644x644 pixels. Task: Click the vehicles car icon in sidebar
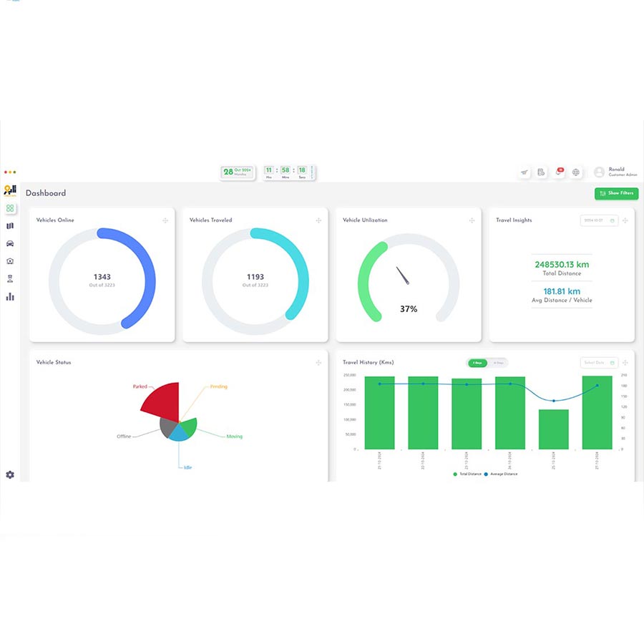pyautogui.click(x=10, y=244)
